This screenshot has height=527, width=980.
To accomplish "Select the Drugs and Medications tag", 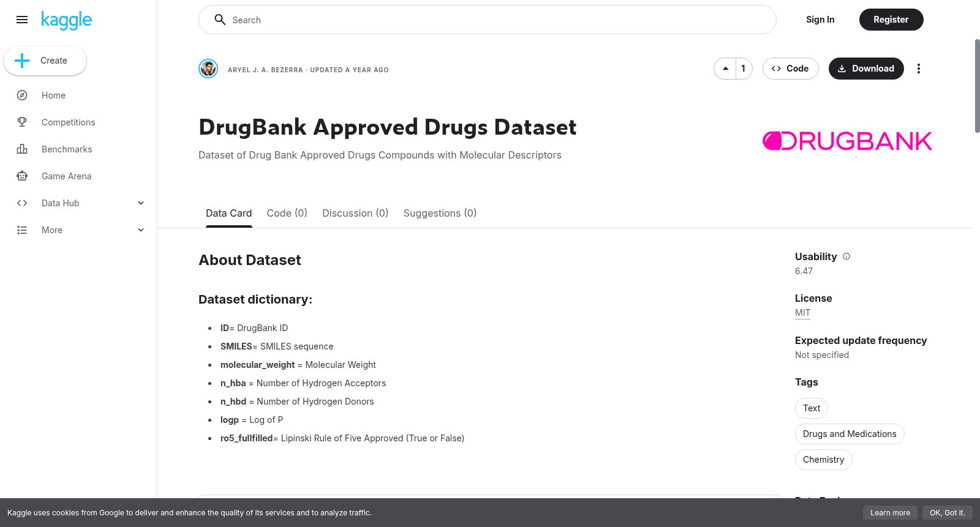I will tap(850, 434).
